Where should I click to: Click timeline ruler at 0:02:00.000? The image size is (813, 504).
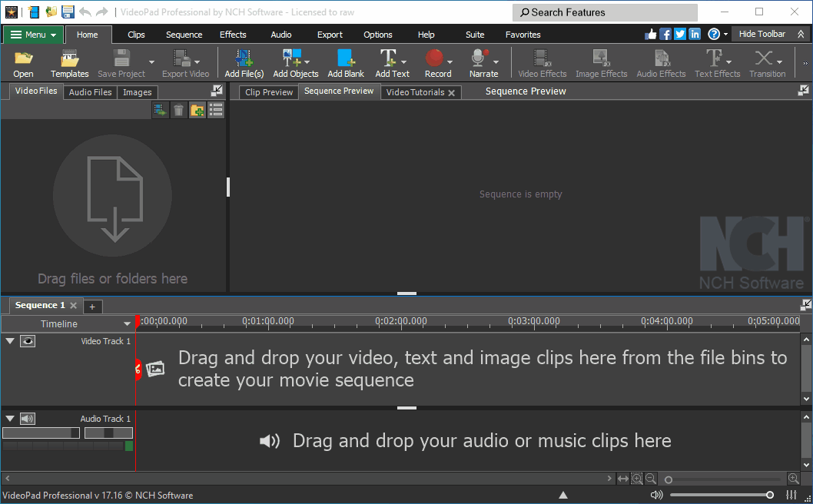click(401, 321)
